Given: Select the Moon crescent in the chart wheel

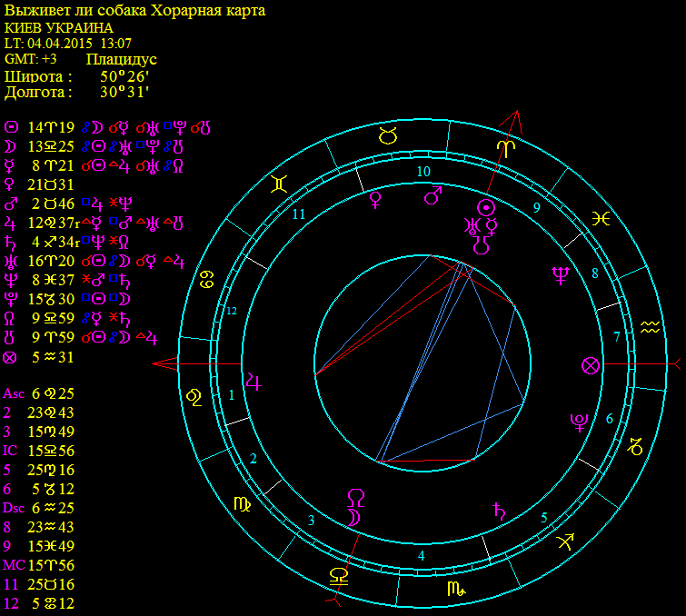Looking at the screenshot, I should pos(354,517).
